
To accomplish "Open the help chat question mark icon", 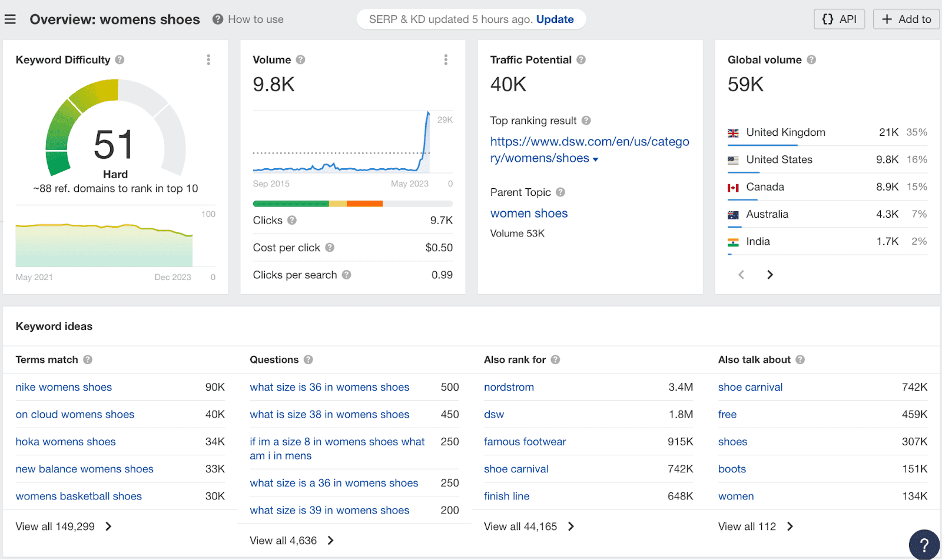I will pos(923,545).
